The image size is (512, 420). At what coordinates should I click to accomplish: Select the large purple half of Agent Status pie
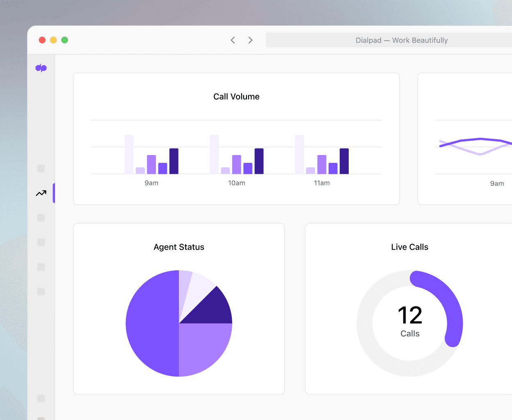(x=152, y=323)
